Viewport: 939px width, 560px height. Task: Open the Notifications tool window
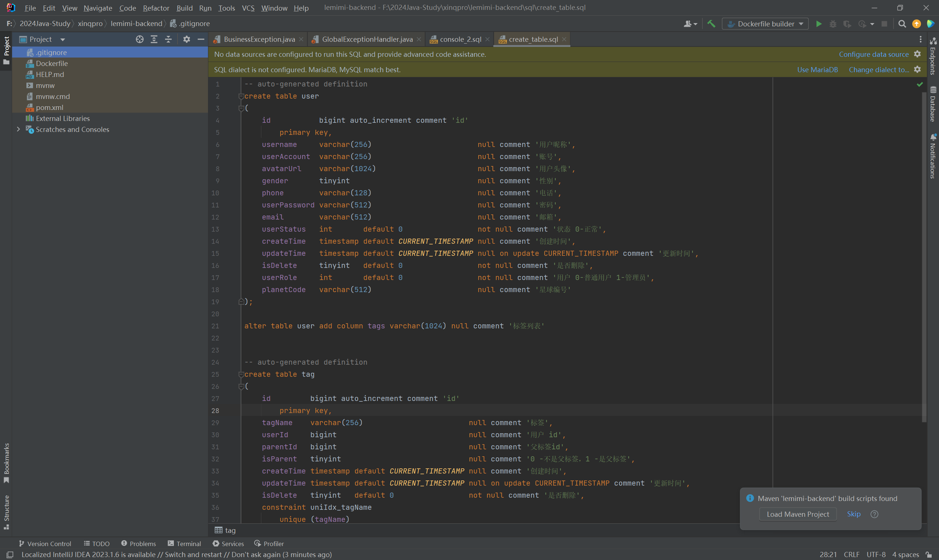click(x=933, y=155)
